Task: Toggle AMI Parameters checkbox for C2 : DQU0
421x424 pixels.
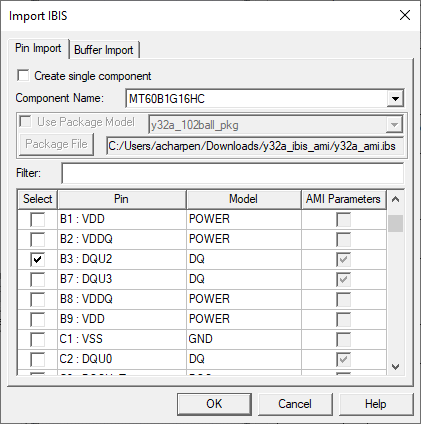Action: (x=343, y=359)
